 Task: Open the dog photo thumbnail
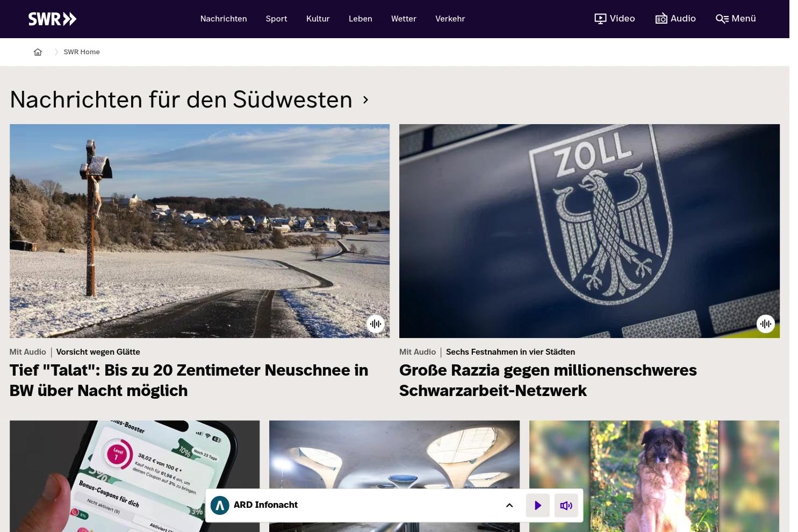pyautogui.click(x=654, y=476)
